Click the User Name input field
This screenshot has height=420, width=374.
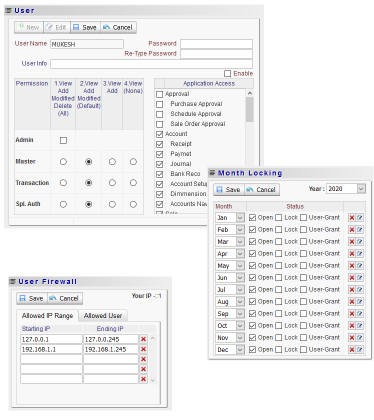[87, 44]
